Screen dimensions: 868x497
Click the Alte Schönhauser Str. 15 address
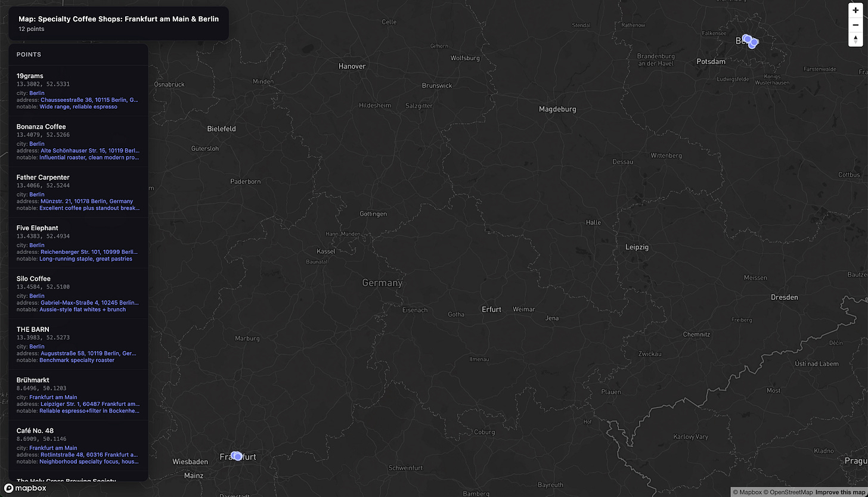tap(90, 151)
